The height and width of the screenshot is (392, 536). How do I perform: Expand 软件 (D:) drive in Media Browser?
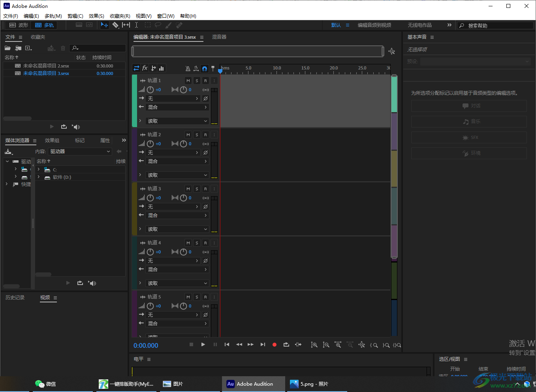(39, 177)
